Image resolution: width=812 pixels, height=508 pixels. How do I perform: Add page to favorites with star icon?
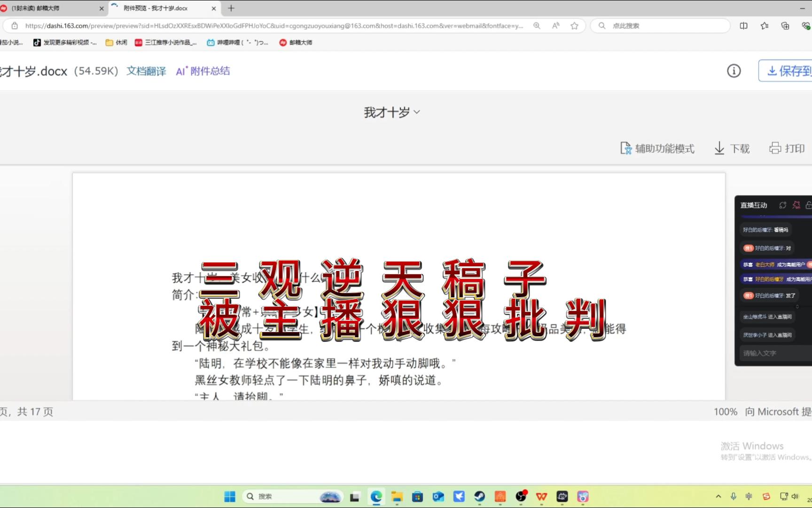(x=574, y=26)
